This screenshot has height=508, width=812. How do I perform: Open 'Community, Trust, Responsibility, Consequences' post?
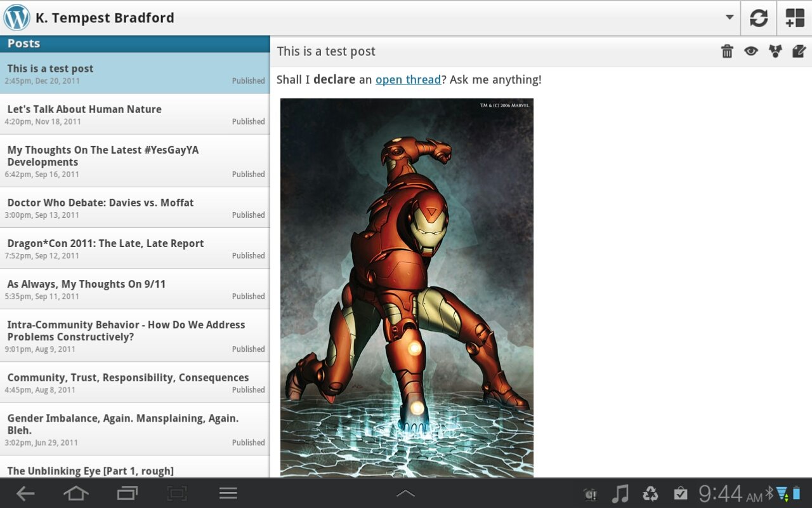134,382
